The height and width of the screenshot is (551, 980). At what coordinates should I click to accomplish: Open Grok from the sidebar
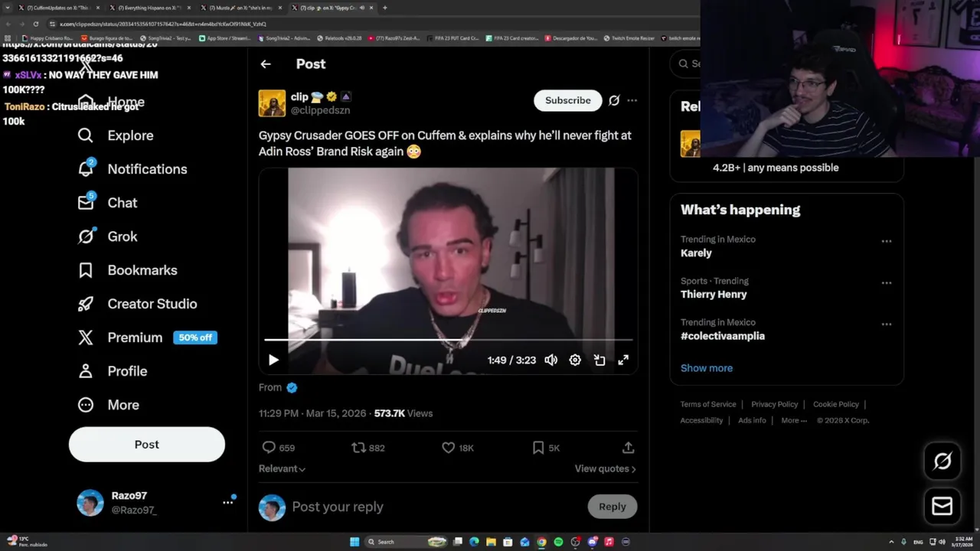[x=107, y=236]
